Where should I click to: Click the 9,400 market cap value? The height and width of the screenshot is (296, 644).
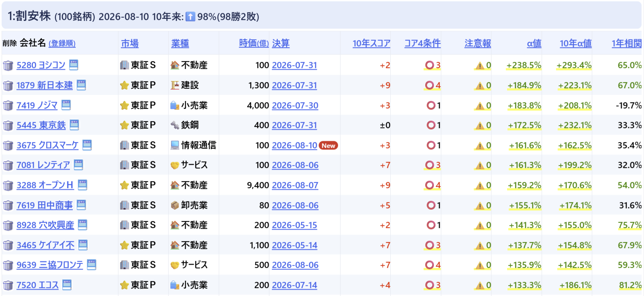pos(258,185)
